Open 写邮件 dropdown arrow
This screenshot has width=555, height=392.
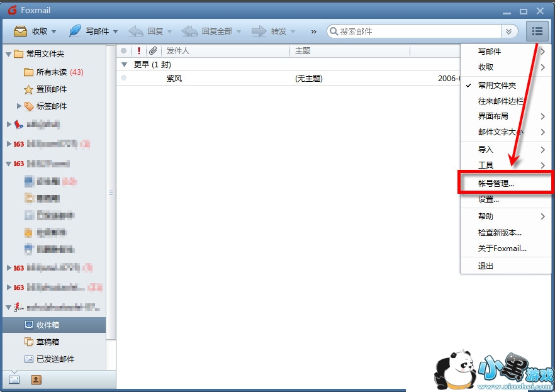coord(115,32)
